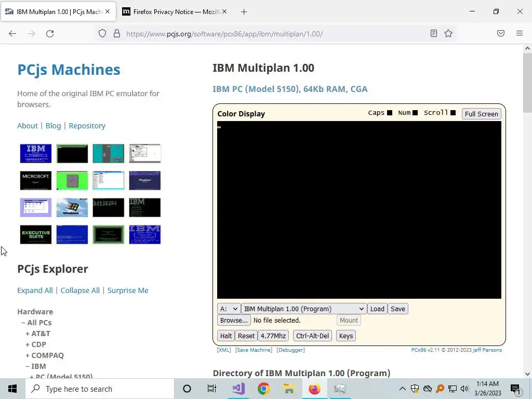Image resolution: width=532 pixels, height=399 pixels.
Task: Open the tracking protection shield icon
Action: tap(102, 34)
